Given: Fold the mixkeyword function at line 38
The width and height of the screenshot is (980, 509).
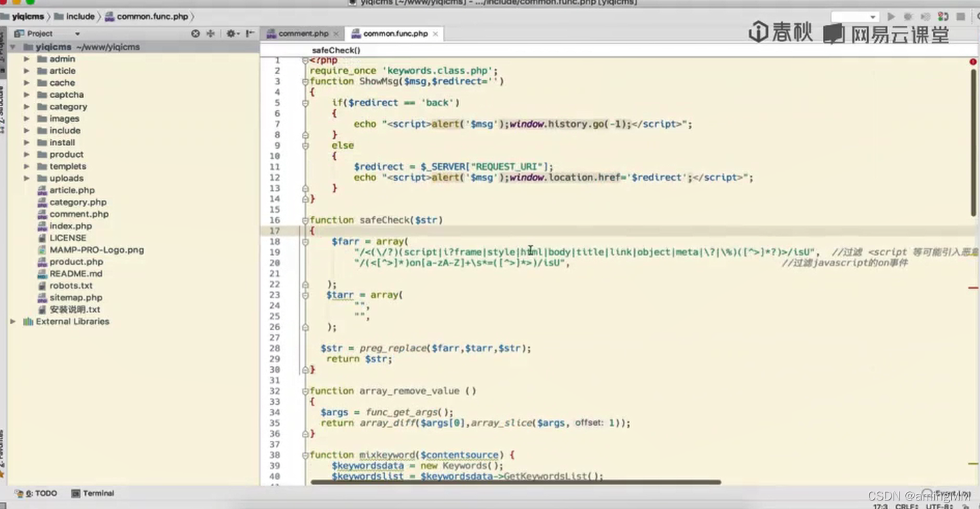Looking at the screenshot, I should [305, 455].
